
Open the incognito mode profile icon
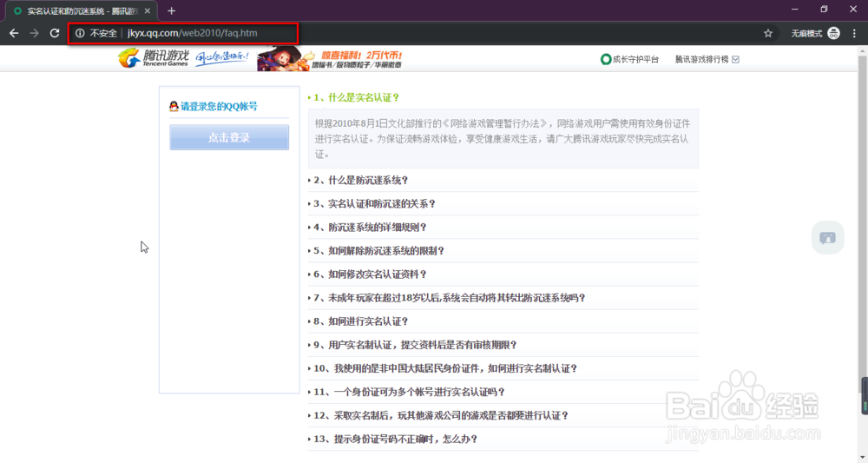[833, 33]
